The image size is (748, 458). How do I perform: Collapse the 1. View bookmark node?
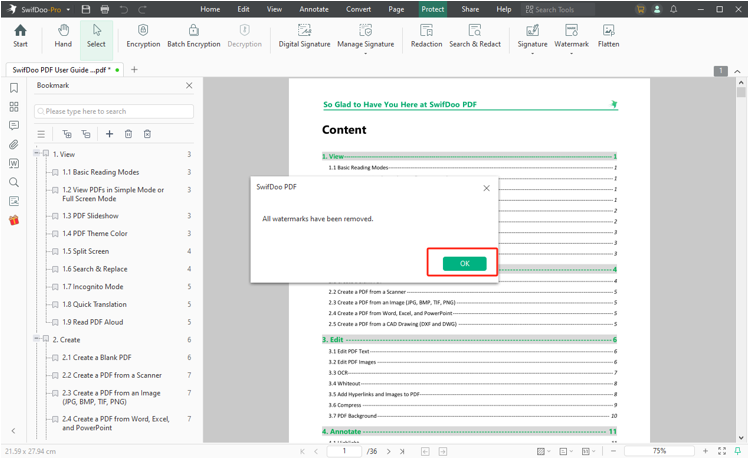click(36, 153)
